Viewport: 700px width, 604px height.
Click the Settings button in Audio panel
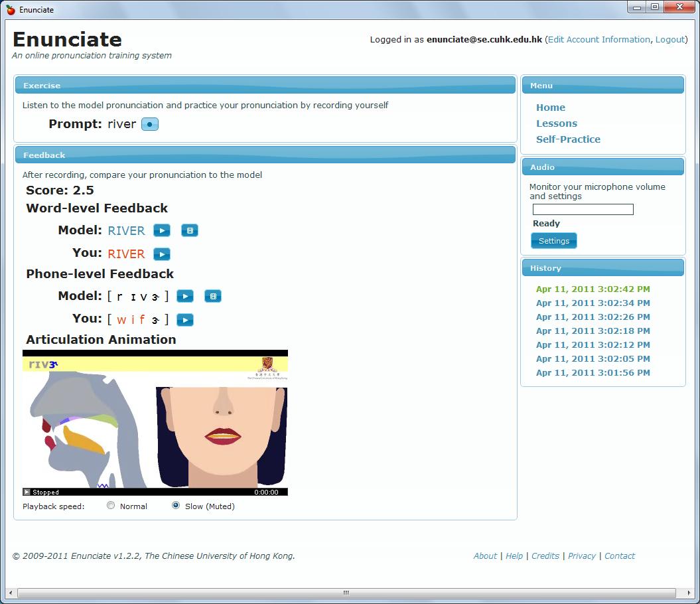[554, 241]
